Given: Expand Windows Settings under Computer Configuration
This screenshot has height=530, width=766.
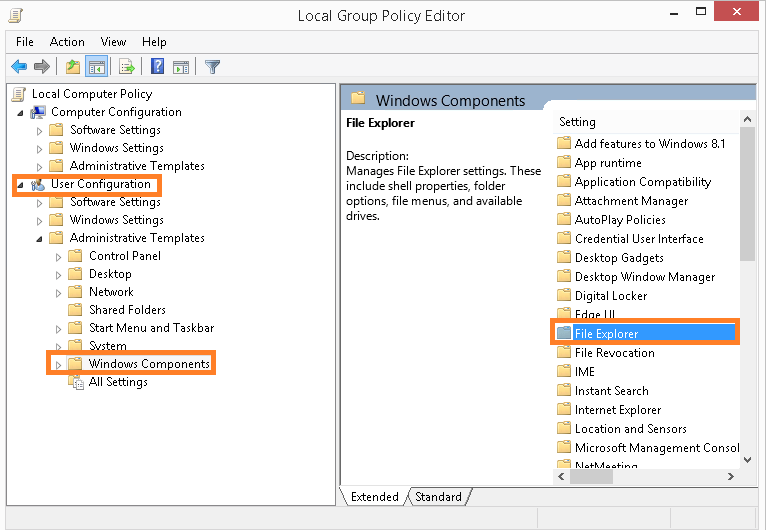Looking at the screenshot, I should pos(40,149).
